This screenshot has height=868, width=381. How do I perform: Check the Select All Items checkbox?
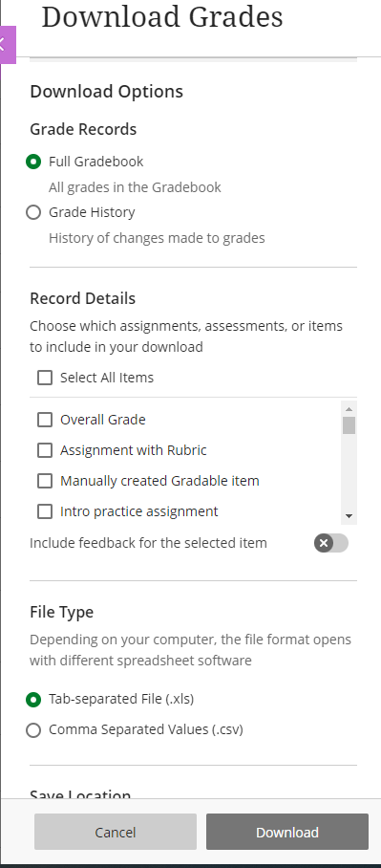pos(45,378)
